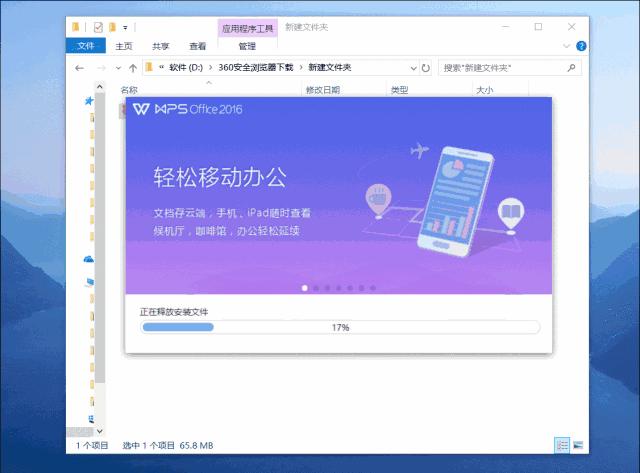Select first carousel dot in installer

(x=304, y=288)
